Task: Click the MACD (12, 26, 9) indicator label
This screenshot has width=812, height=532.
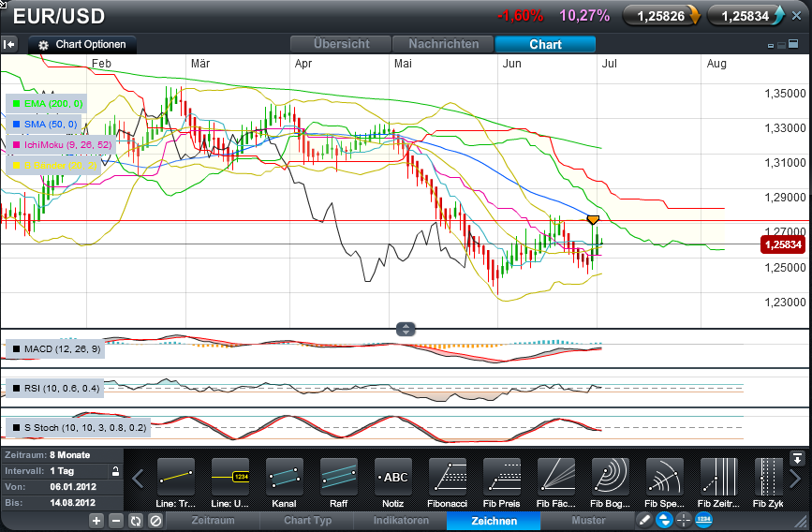Action: [x=56, y=349]
